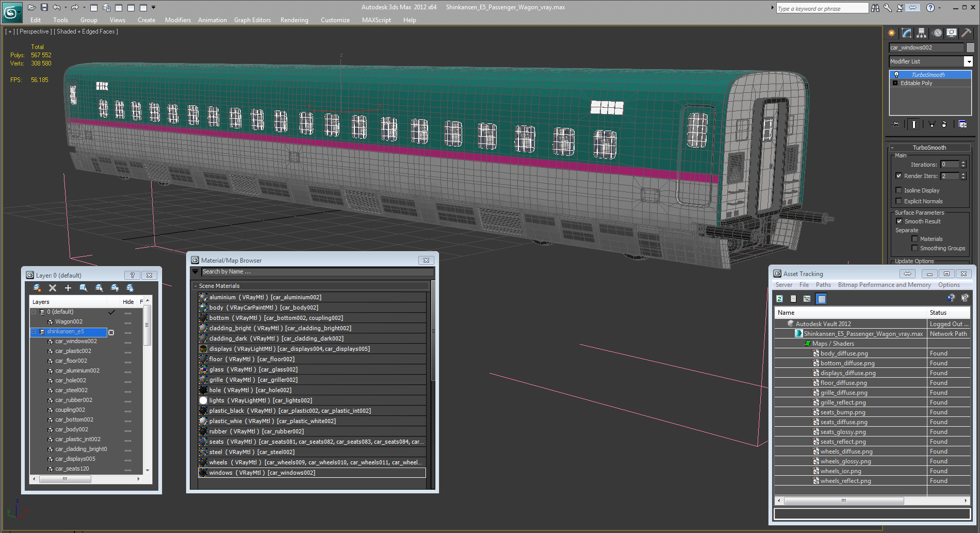Click Freeze/Unfreeze All Layers icon

tap(130, 288)
